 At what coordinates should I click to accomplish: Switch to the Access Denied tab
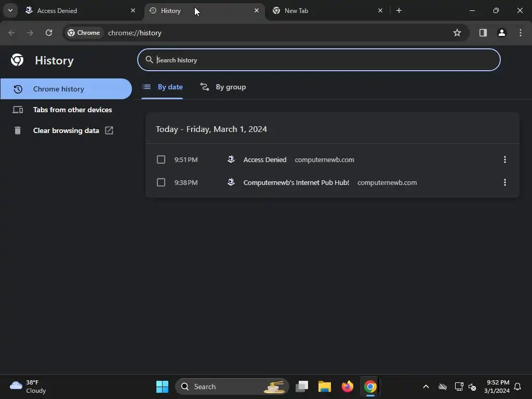pyautogui.click(x=81, y=10)
